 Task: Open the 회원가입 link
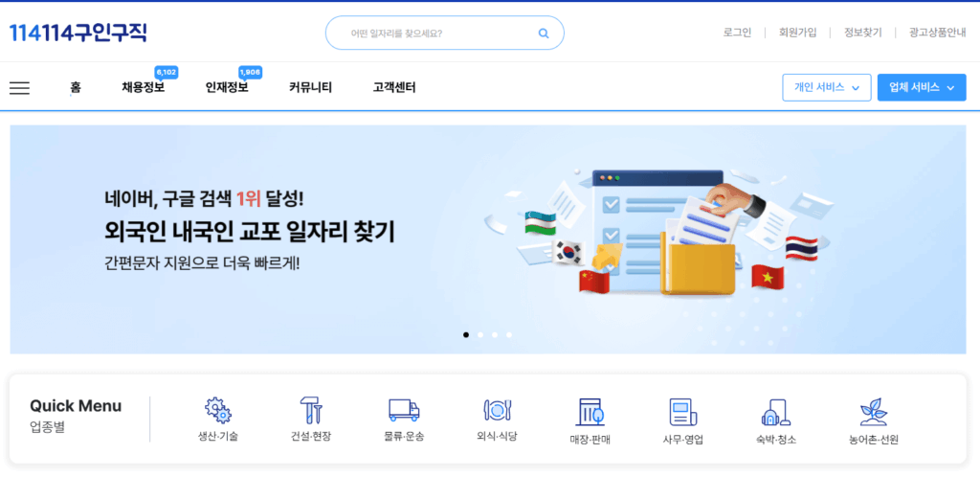click(x=797, y=34)
